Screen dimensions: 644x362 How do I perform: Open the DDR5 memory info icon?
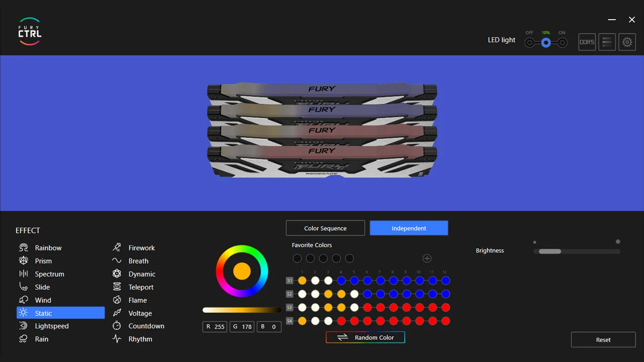[587, 42]
